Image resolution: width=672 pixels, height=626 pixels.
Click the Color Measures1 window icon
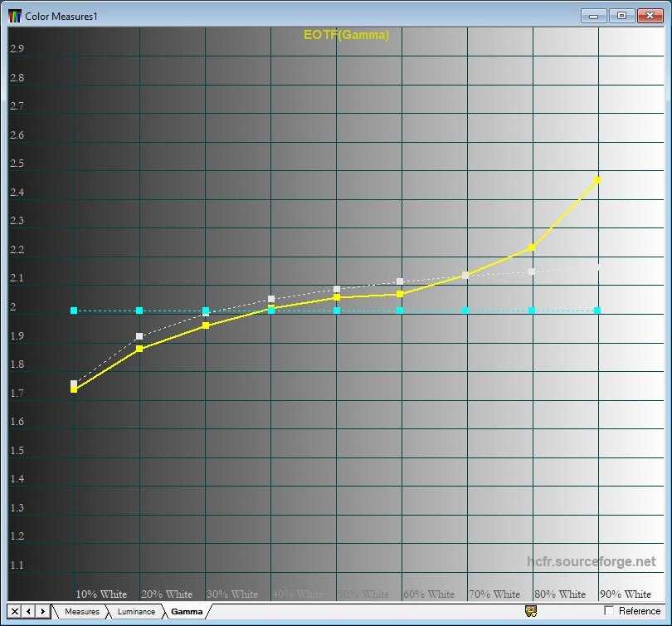point(15,16)
